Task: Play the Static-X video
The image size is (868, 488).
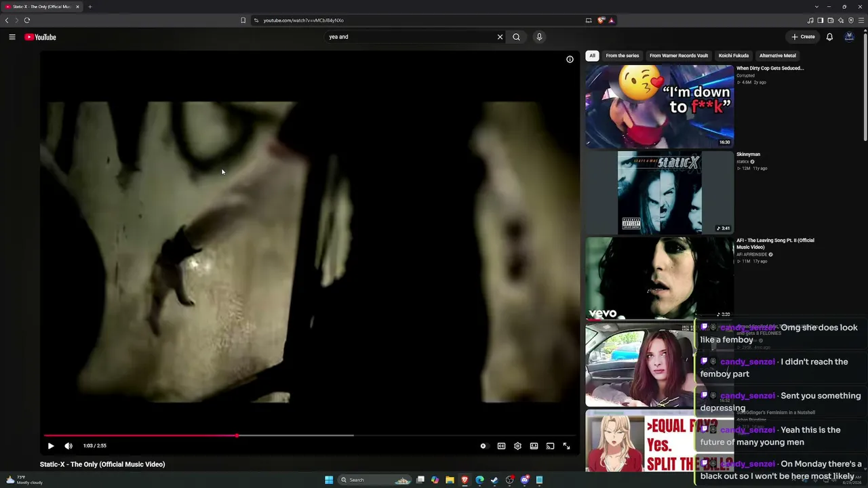Action: point(51,446)
